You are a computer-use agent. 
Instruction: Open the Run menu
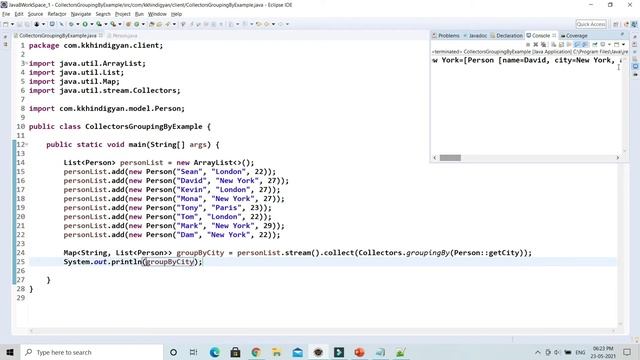coord(139,14)
